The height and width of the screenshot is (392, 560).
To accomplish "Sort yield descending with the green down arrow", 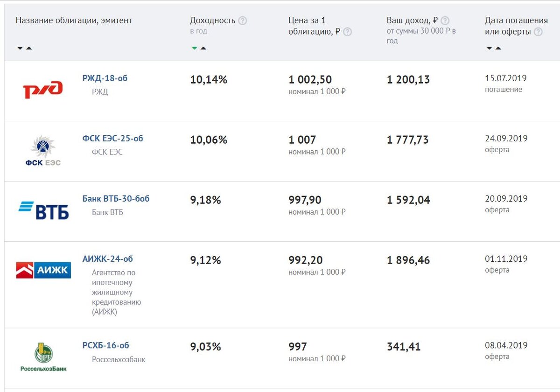I will tap(195, 48).
